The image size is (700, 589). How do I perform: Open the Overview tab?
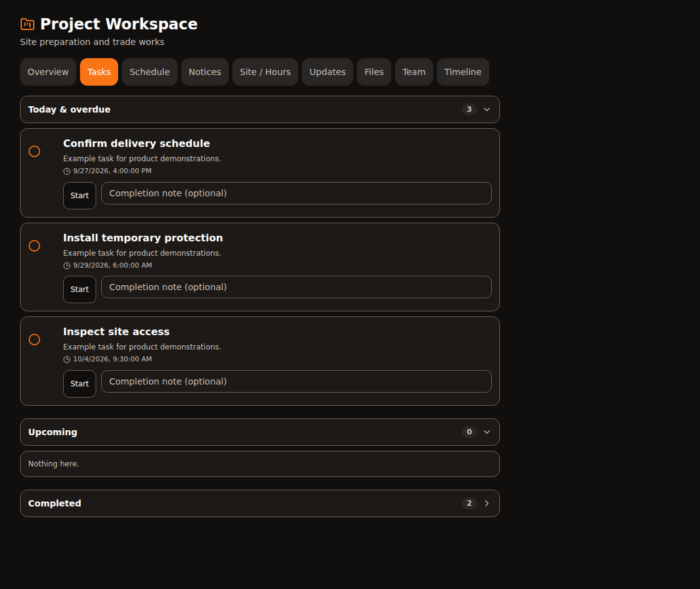coord(48,72)
